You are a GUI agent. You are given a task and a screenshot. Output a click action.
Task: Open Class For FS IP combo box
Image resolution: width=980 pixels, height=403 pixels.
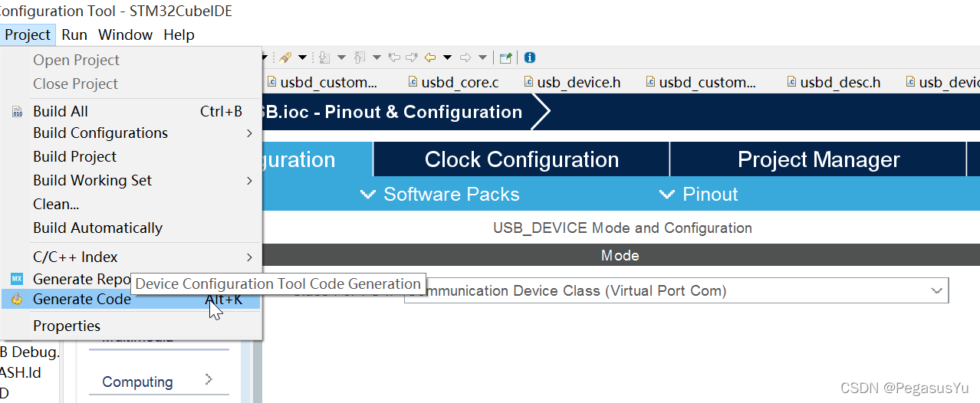(676, 291)
